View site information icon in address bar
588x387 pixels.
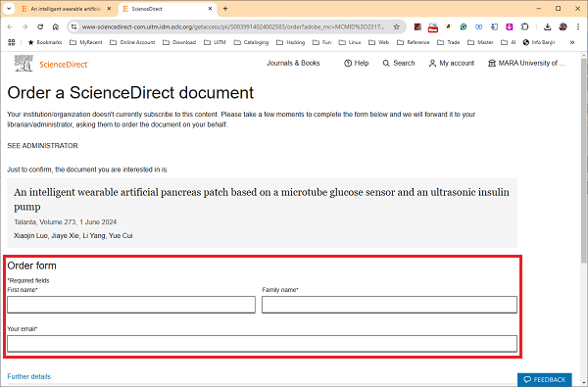tap(74, 27)
